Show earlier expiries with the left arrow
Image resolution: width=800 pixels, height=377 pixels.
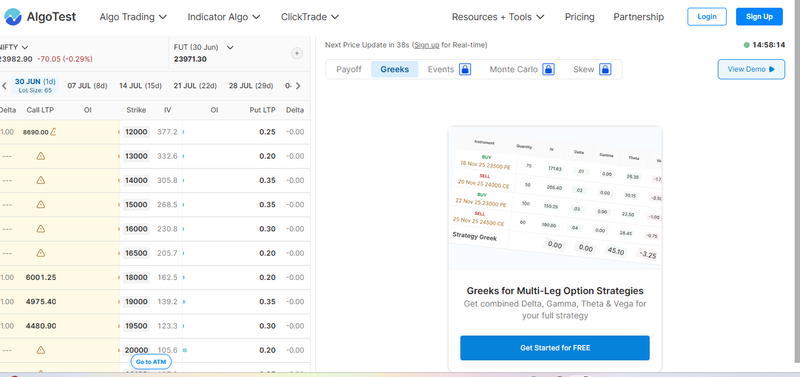5,86
